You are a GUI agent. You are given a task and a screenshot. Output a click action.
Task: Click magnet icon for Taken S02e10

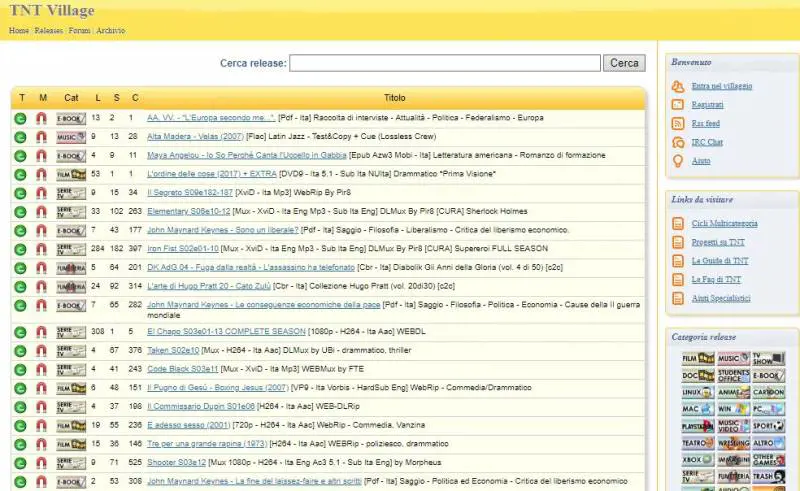[41, 351]
